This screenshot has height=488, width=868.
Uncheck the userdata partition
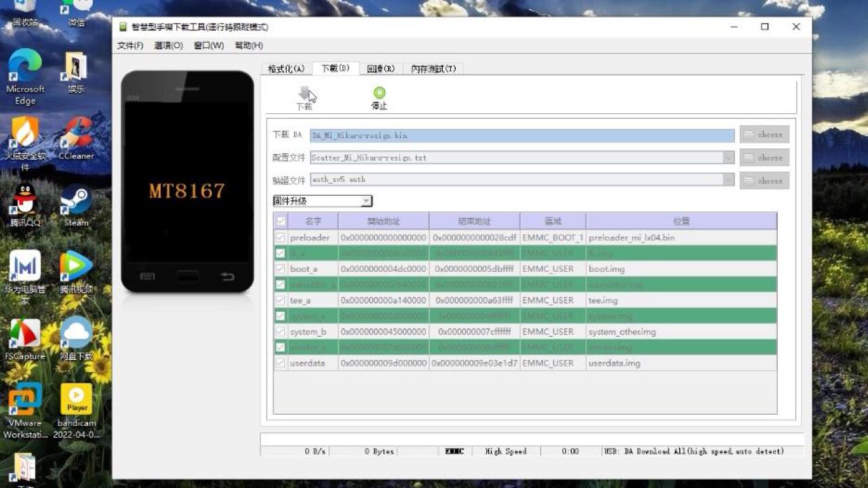coord(280,363)
